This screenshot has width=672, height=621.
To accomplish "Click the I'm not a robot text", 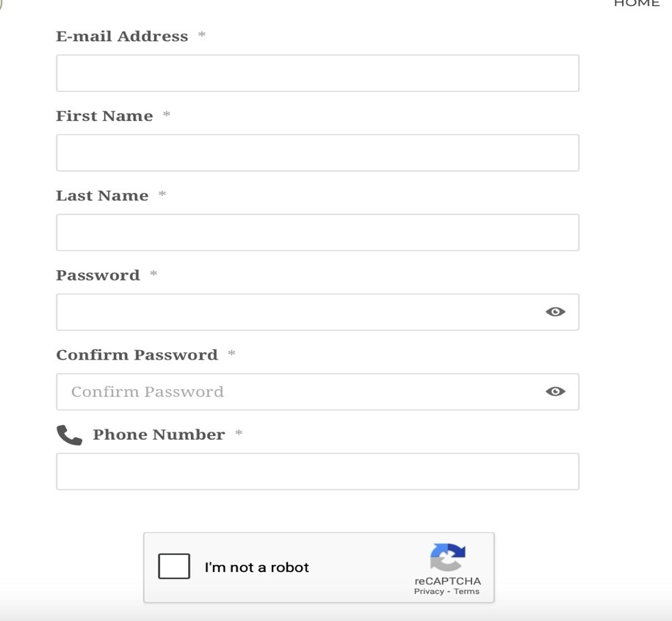I will (257, 567).
